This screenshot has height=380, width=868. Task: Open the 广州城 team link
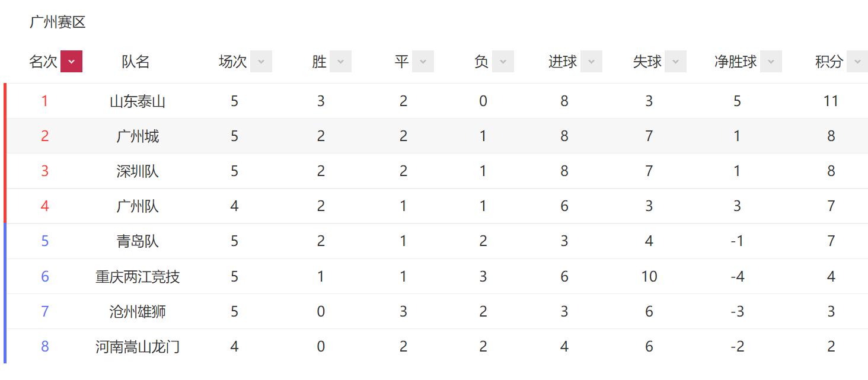coord(138,136)
